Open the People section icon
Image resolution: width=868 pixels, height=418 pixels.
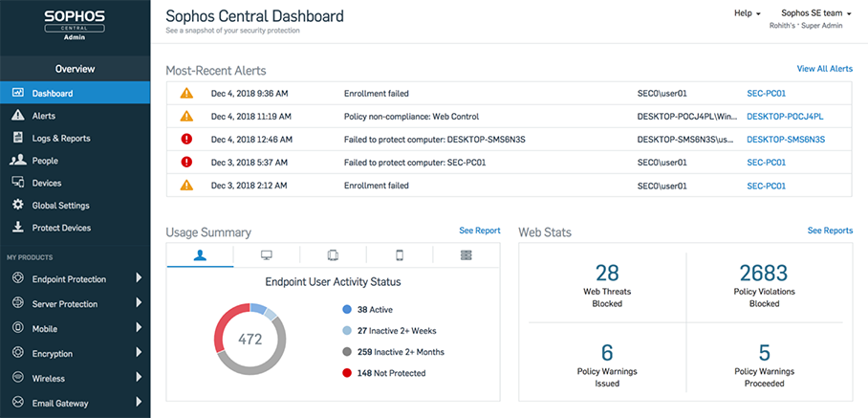pos(17,161)
